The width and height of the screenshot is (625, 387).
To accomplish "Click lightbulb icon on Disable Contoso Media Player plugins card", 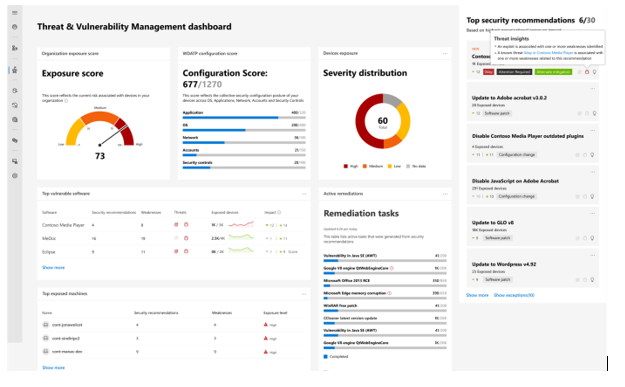I will (x=592, y=155).
